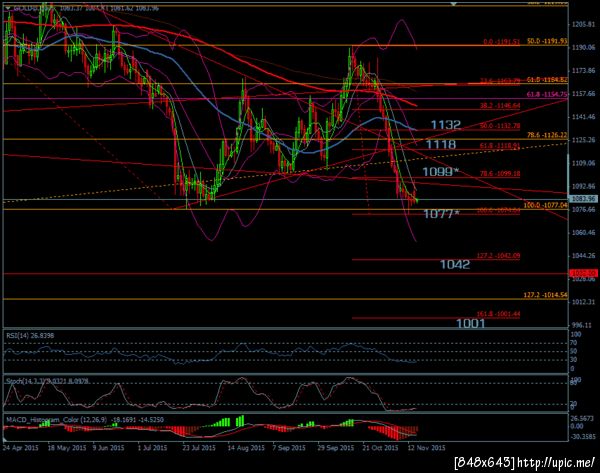The image size is (600, 473).
Task: Click the 18 May 2015 date label
Action: [67, 448]
